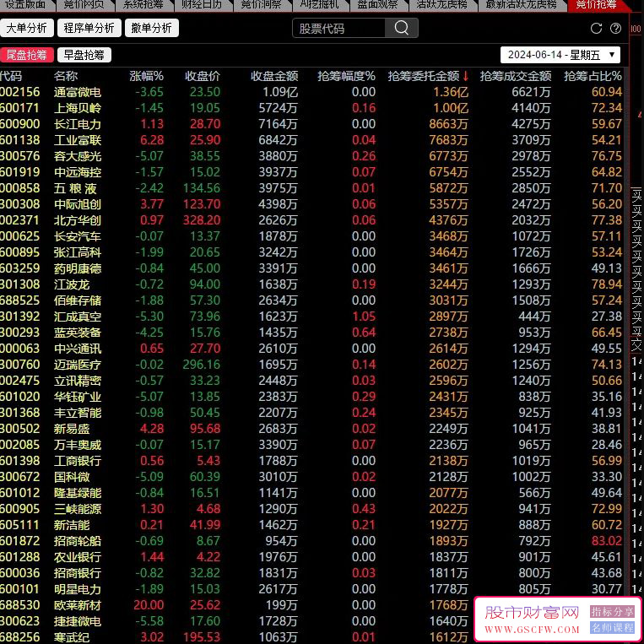Switch to the 竞价洞察 tab
Image resolution: width=644 pixels, height=644 pixels.
[x=261, y=5]
